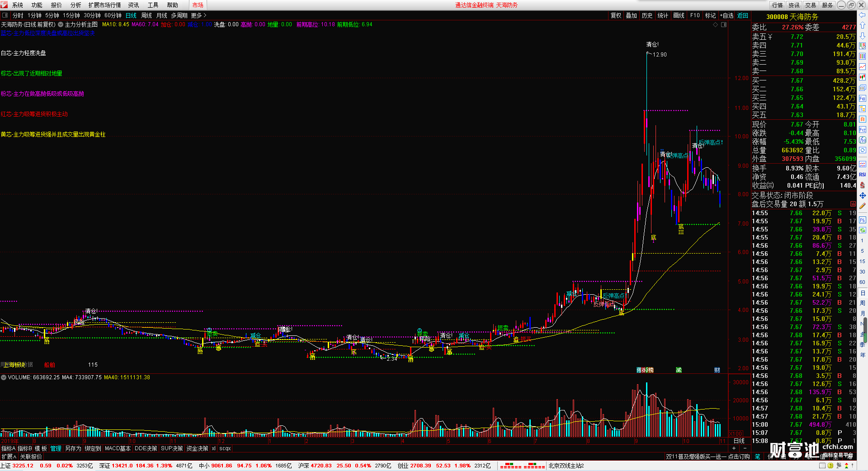Open the 更多 periods dropdown

click(x=198, y=15)
